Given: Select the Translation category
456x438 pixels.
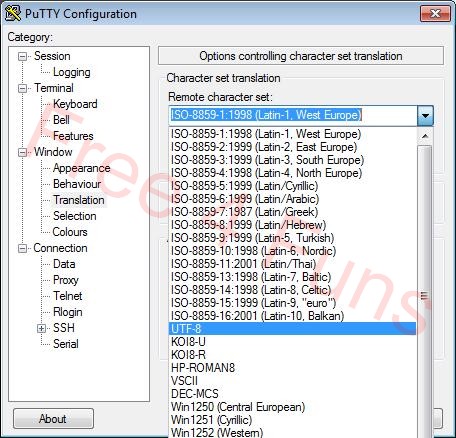Looking at the screenshot, I should (x=79, y=200).
